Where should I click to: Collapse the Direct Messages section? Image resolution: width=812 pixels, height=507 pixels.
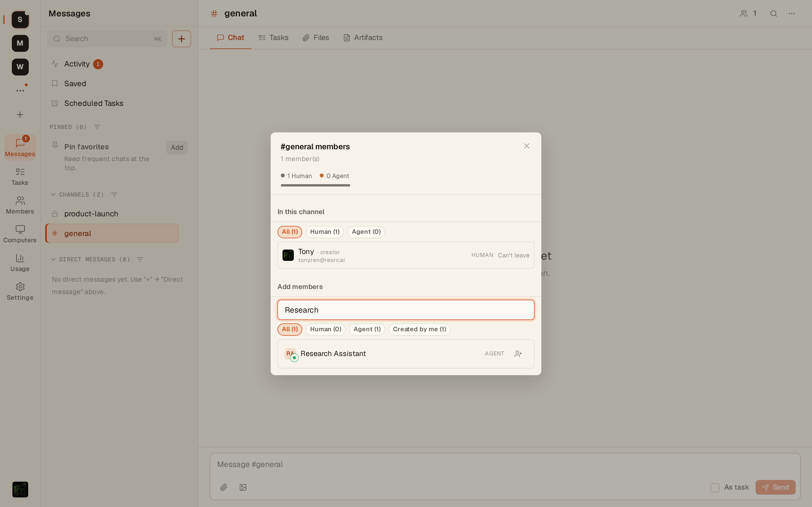53,259
